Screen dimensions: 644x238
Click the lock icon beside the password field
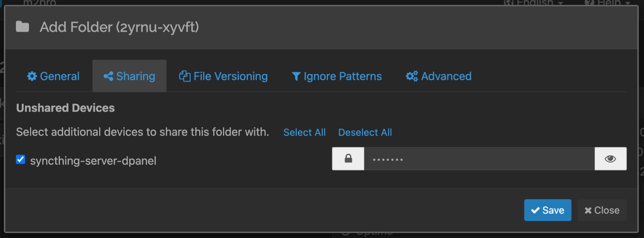(x=348, y=159)
